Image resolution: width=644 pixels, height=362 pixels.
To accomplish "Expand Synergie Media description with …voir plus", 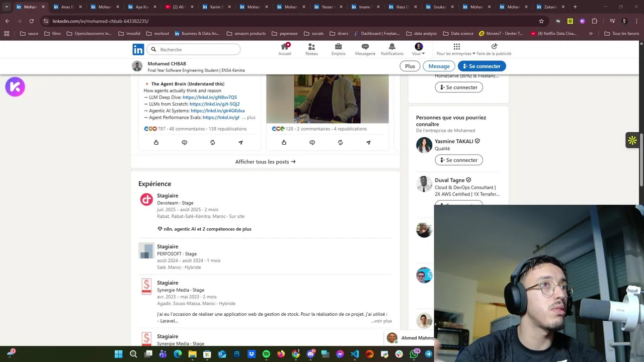I will pos(381,321).
